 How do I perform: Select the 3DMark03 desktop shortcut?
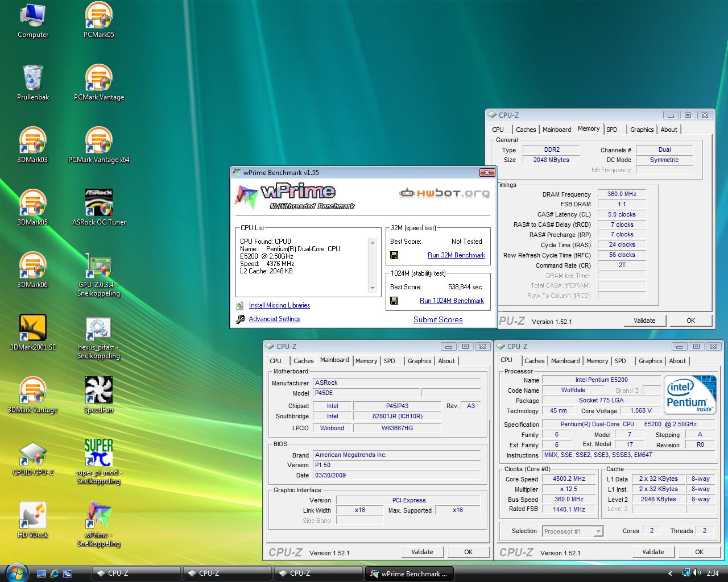[x=33, y=145]
